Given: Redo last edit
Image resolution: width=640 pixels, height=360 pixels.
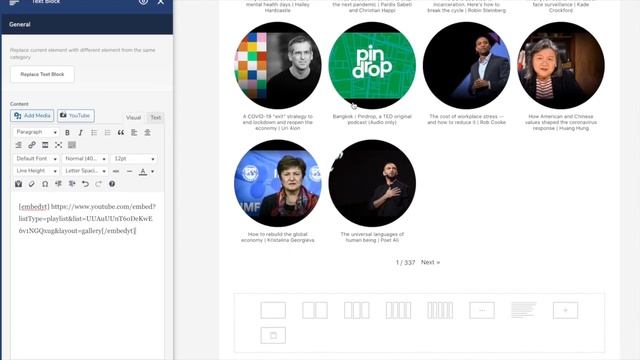Looking at the screenshot, I should [98, 184].
